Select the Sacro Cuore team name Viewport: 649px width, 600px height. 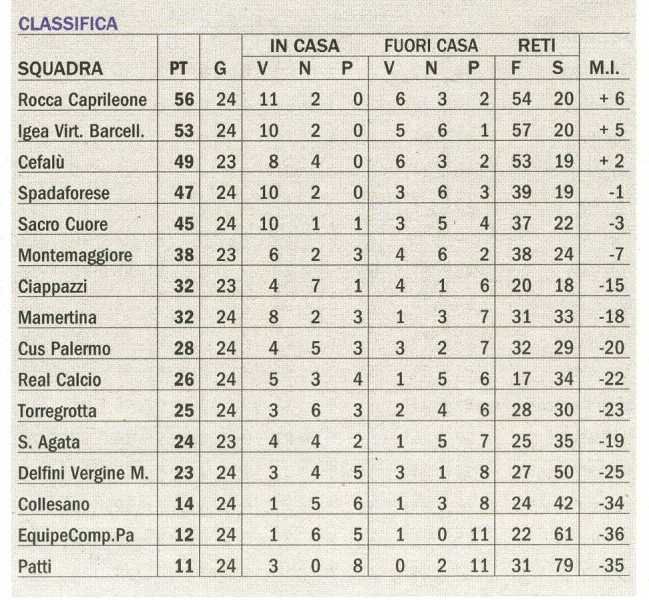[63, 224]
